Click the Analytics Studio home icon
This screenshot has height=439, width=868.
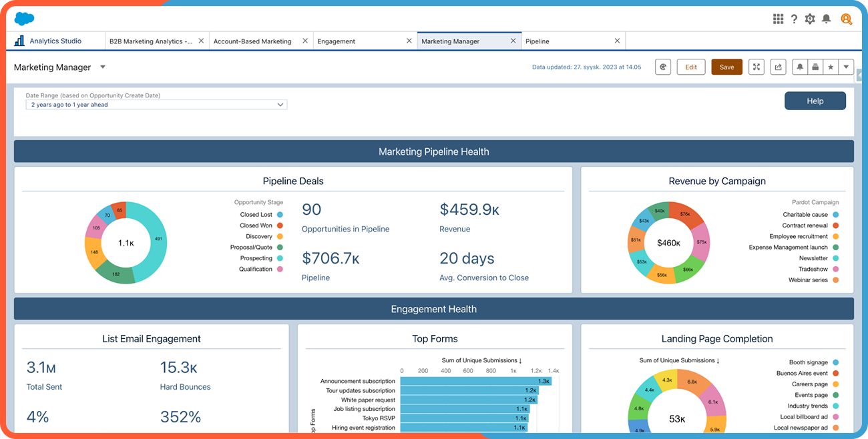20,41
